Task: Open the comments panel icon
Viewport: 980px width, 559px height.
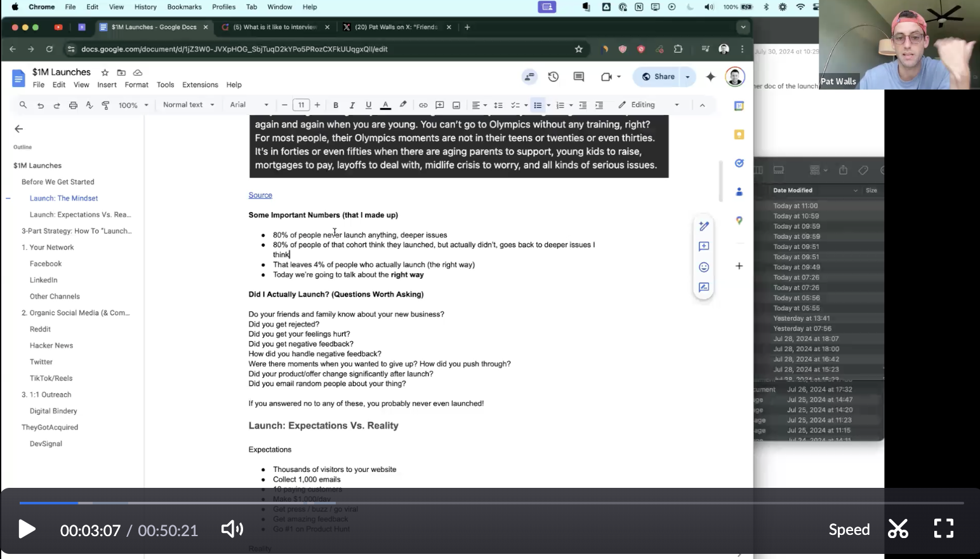Action: click(579, 77)
